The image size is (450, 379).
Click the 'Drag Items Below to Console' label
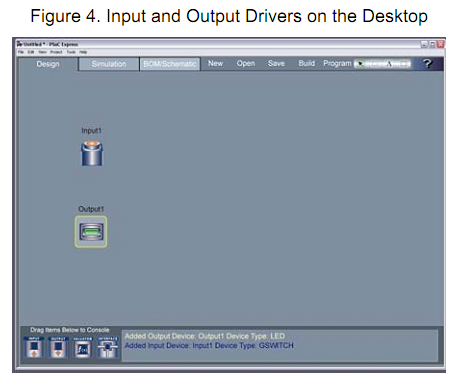70,330
